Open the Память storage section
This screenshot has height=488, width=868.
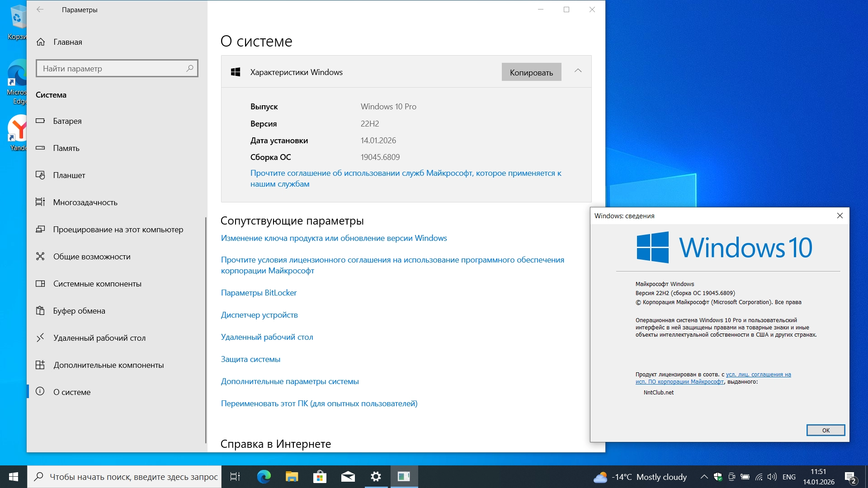coord(66,148)
